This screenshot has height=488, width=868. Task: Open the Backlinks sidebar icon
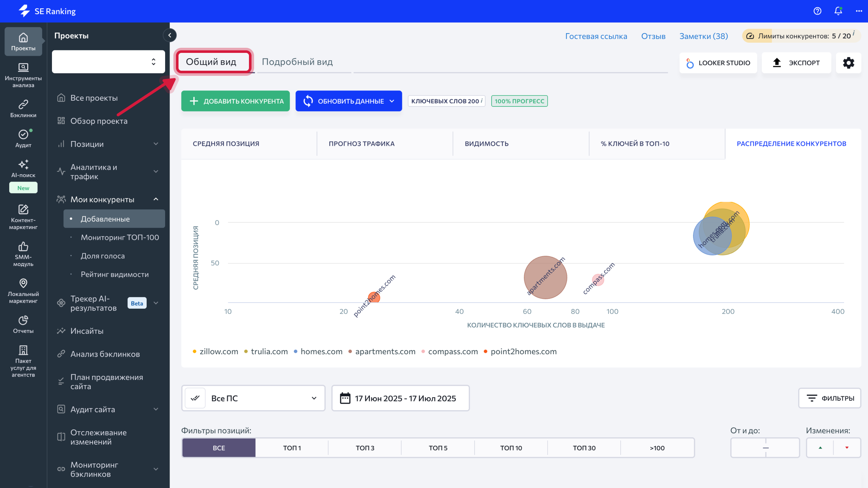(23, 108)
